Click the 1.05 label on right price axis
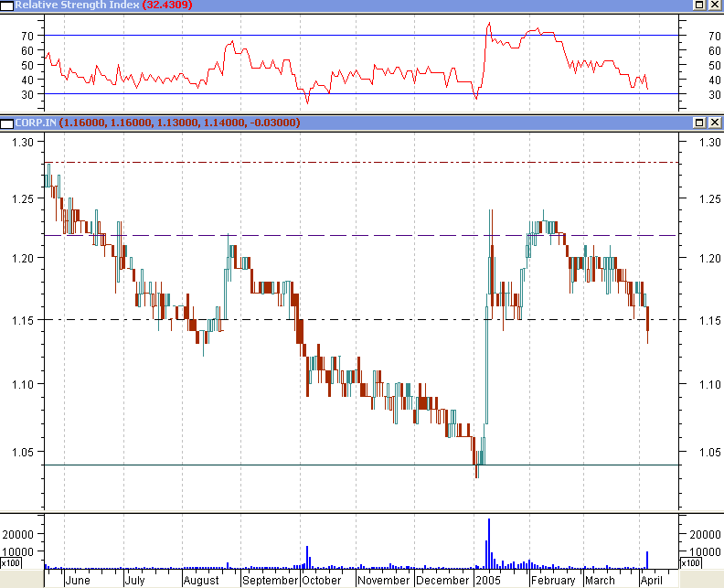724x588 pixels. tap(710, 452)
